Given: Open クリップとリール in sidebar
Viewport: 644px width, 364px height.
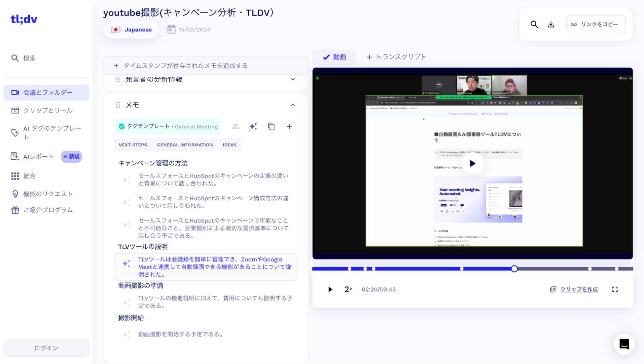Looking at the screenshot, I should coord(48,110).
